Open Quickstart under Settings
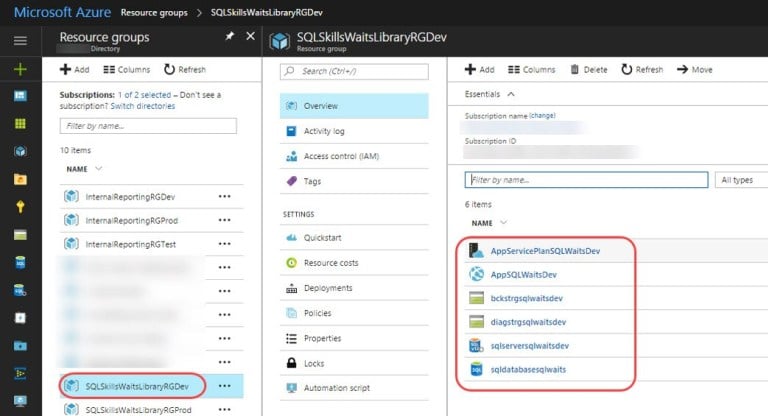768x416 pixels. coord(354,238)
